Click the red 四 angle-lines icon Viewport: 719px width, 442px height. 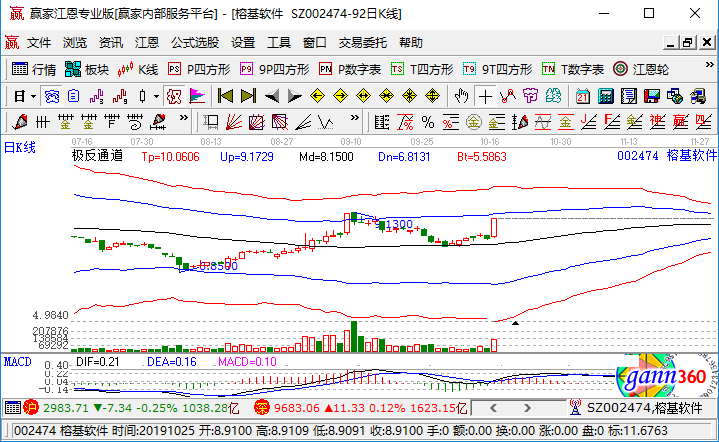(703, 122)
